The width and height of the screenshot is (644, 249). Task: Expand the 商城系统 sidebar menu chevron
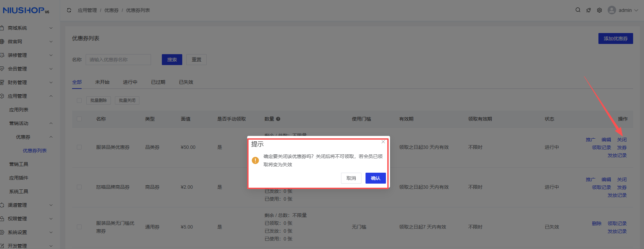pyautogui.click(x=51, y=28)
